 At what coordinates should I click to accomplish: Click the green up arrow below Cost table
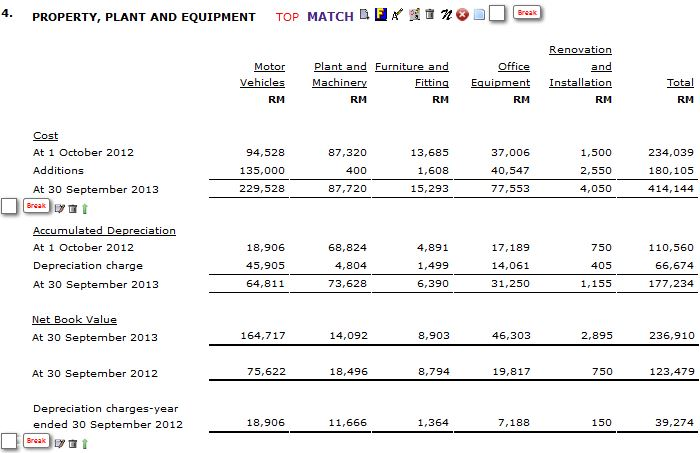coord(85,207)
